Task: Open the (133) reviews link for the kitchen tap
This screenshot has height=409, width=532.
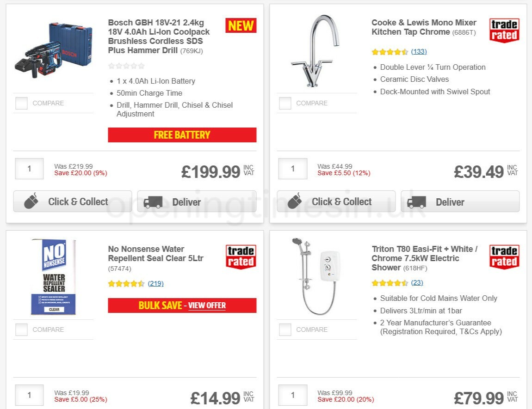Action: (x=419, y=52)
